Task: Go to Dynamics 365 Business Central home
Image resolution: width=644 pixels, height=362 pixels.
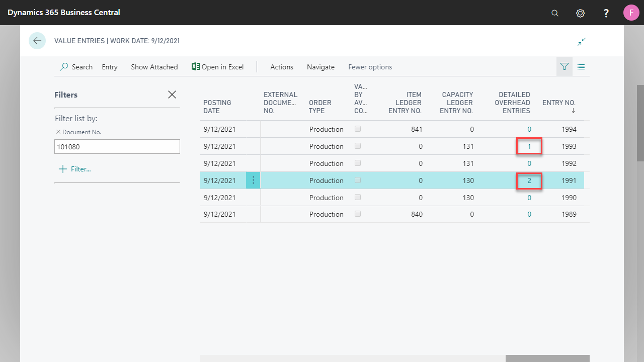Action: (x=64, y=13)
